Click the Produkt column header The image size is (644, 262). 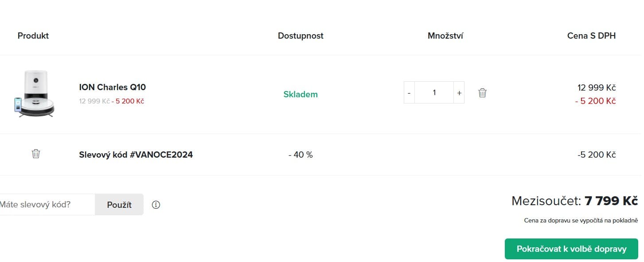33,36
